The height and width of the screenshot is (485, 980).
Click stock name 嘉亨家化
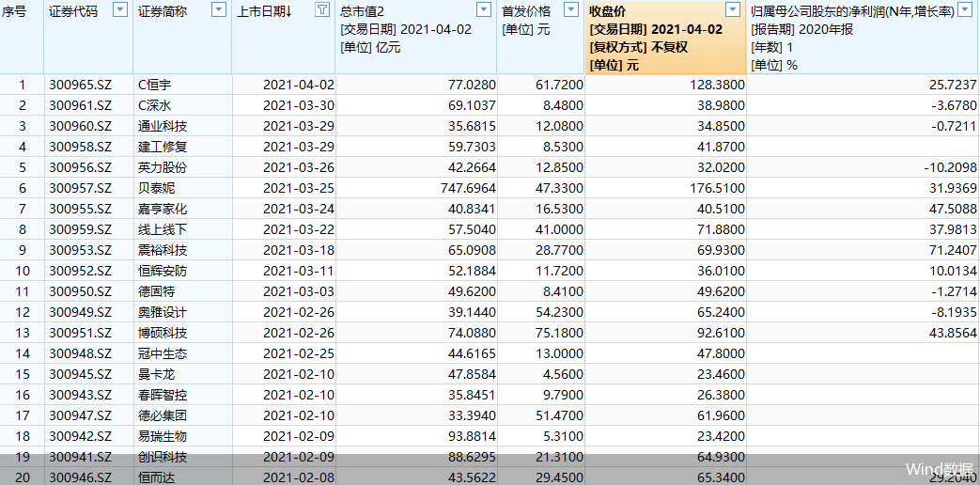click(x=163, y=209)
